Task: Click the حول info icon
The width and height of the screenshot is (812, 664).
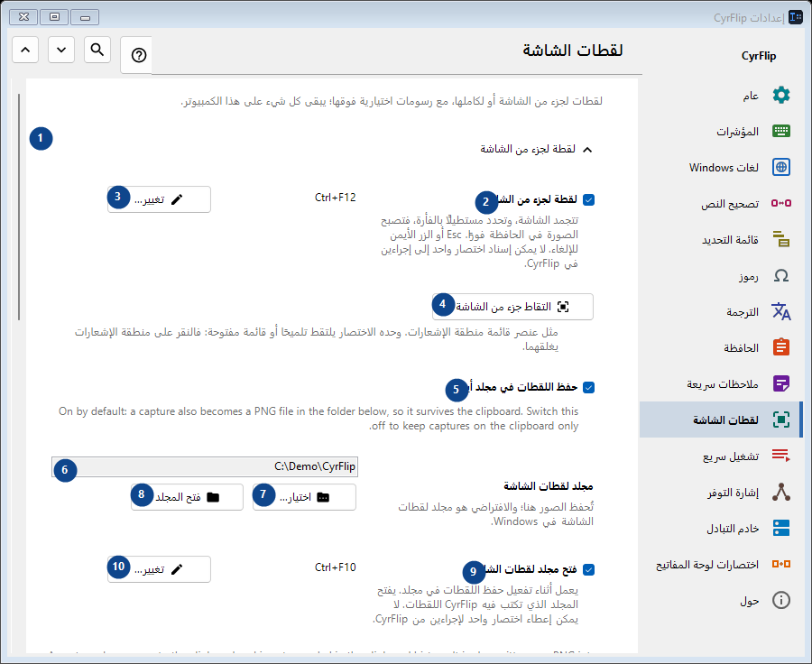Action: 781,600
